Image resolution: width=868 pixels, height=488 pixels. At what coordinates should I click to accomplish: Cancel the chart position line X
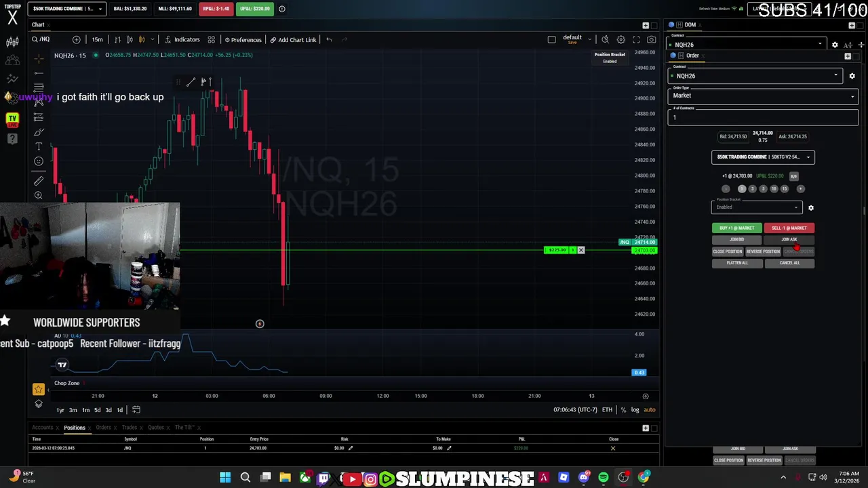click(x=580, y=250)
